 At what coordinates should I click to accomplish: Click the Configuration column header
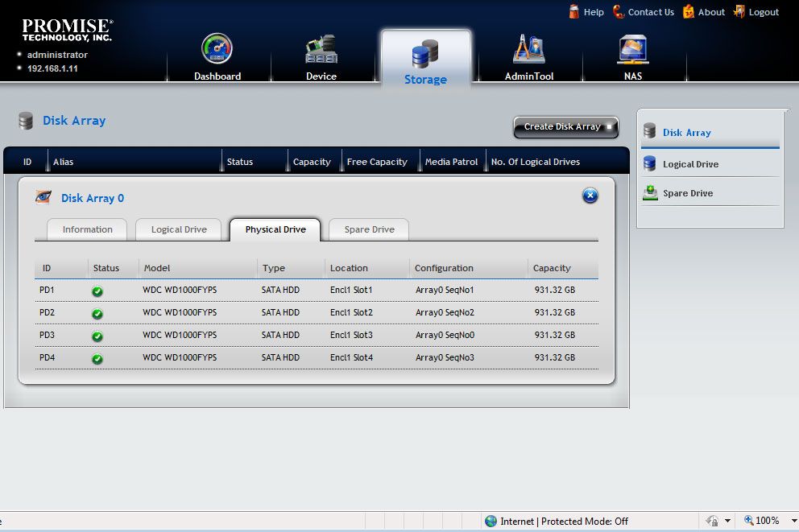(444, 268)
